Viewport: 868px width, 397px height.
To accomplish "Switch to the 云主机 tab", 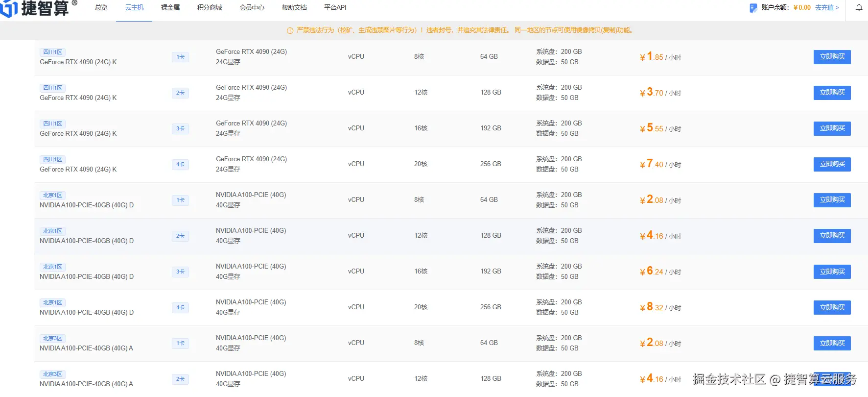I will tap(134, 7).
